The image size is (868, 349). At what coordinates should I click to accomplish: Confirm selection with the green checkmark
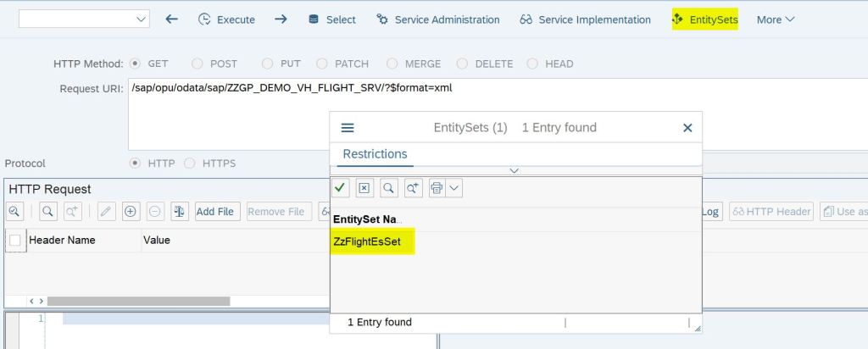[x=340, y=188]
